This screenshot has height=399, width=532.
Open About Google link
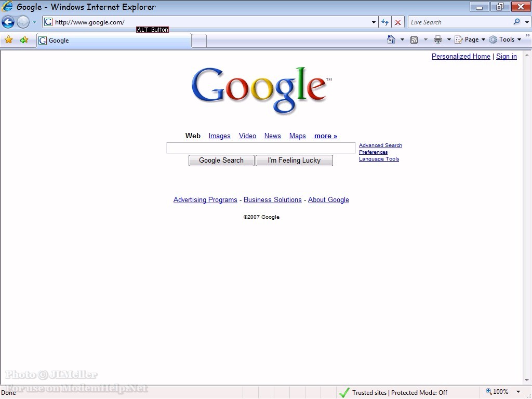(x=328, y=200)
